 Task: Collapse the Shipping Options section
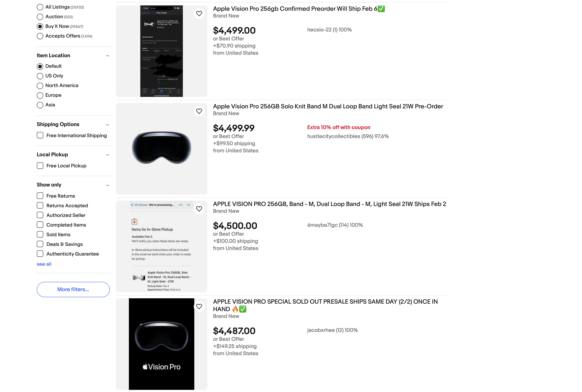(x=107, y=124)
